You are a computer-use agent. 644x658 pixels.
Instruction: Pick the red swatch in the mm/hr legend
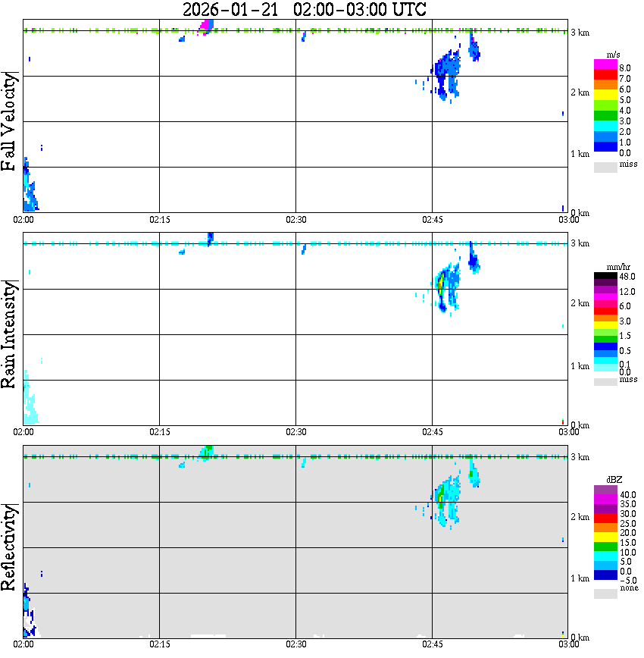point(605,311)
